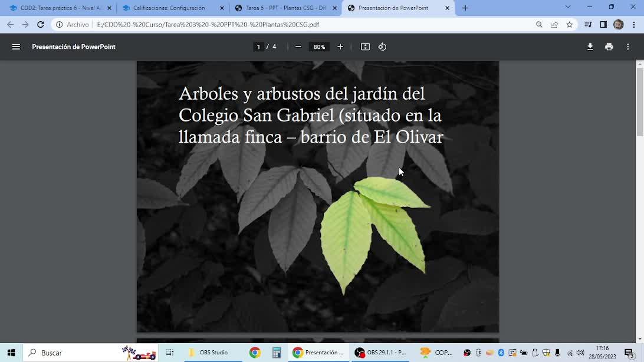The image size is (644, 362).
Task: Go back with browser back arrow
Action: point(10,25)
